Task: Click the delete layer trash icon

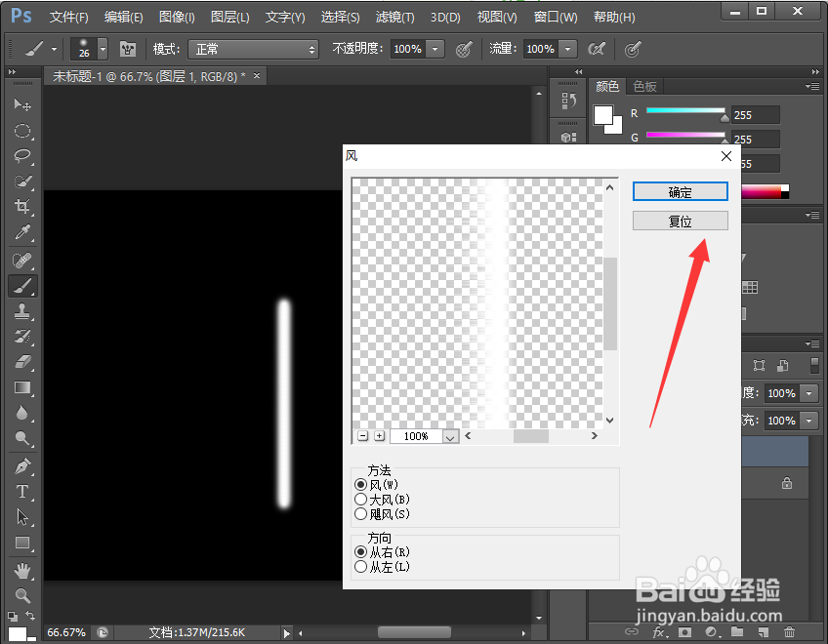Action: [x=789, y=632]
